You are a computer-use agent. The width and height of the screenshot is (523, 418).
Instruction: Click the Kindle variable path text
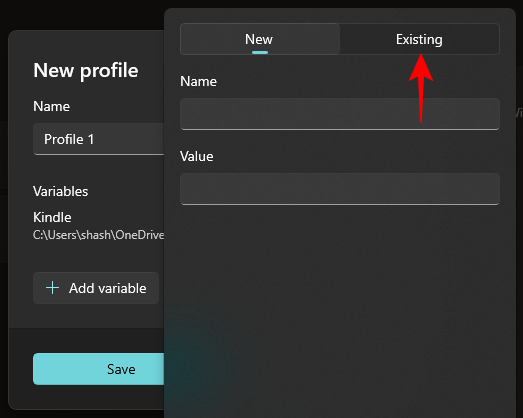pos(99,235)
